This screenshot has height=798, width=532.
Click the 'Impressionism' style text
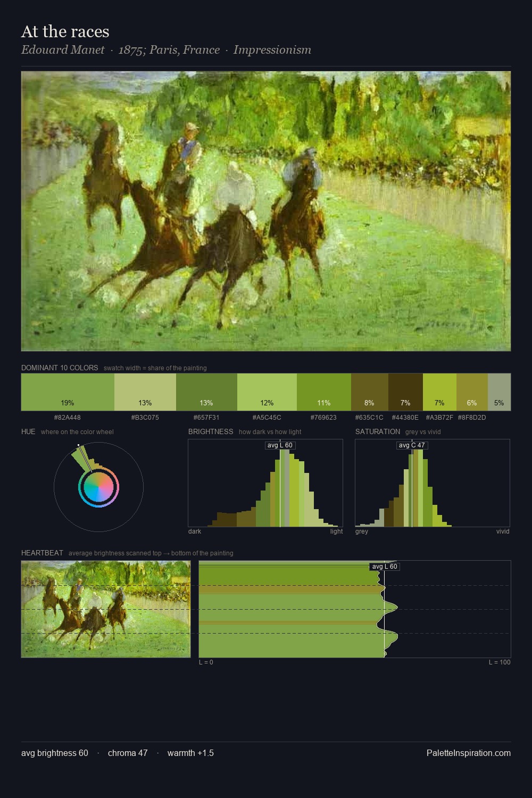pyautogui.click(x=272, y=50)
